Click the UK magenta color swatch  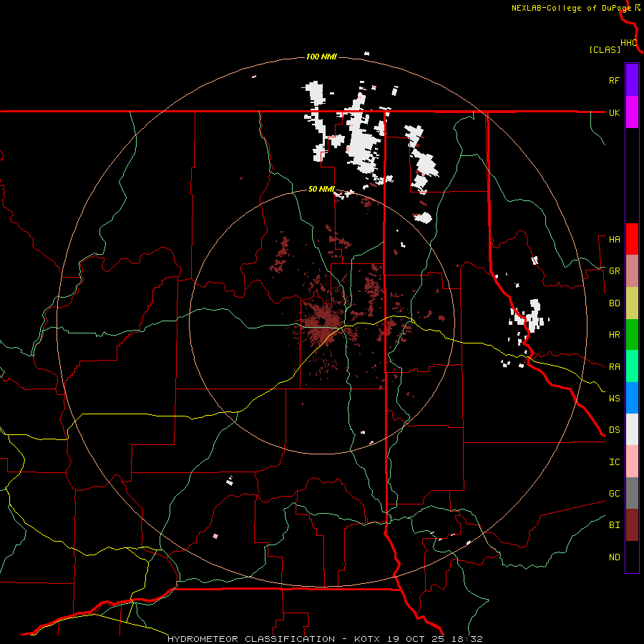pos(632,112)
